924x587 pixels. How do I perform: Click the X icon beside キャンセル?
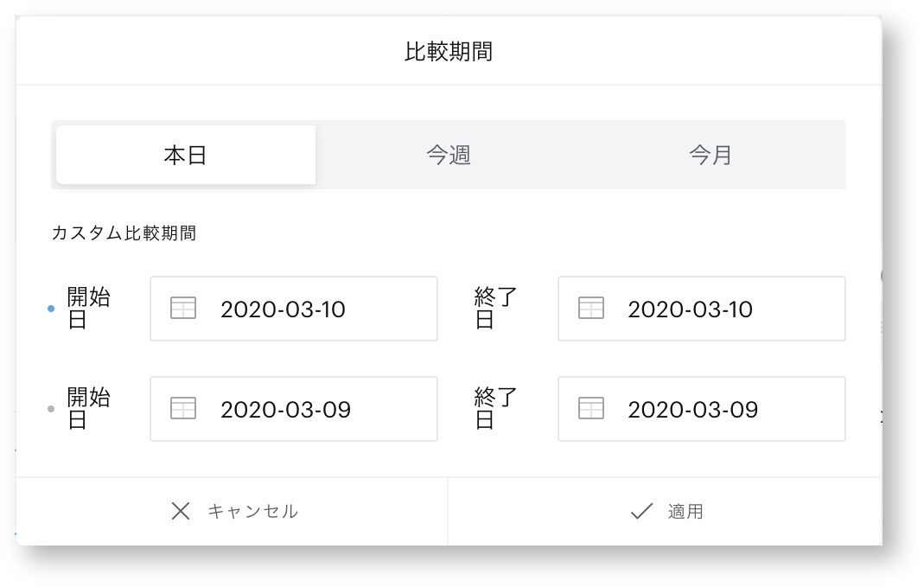pyautogui.click(x=181, y=511)
